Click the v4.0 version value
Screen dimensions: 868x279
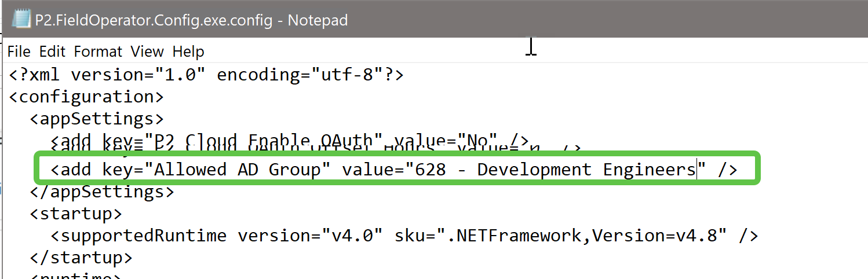tap(352, 236)
